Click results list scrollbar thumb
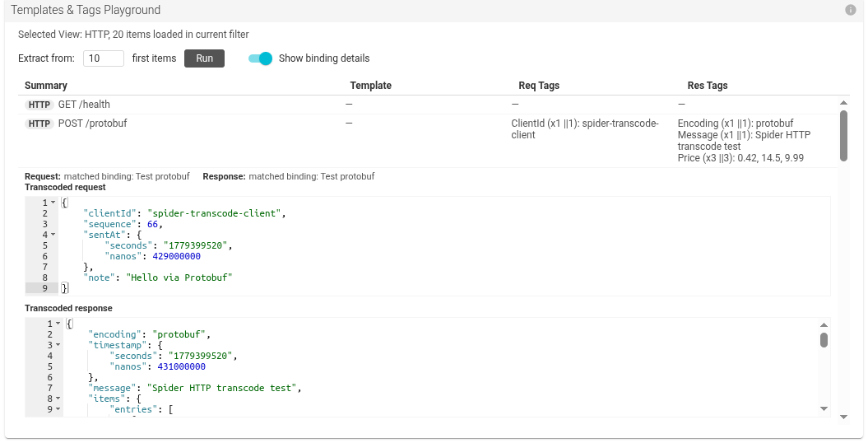 click(x=843, y=136)
